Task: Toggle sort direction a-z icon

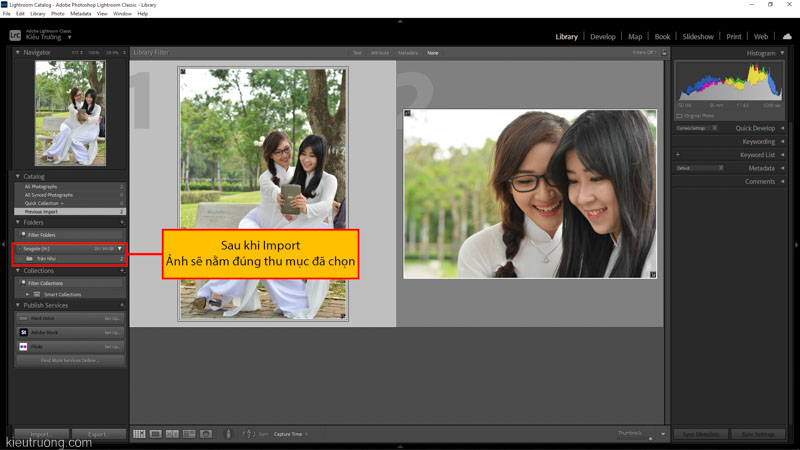Action: 247,434
